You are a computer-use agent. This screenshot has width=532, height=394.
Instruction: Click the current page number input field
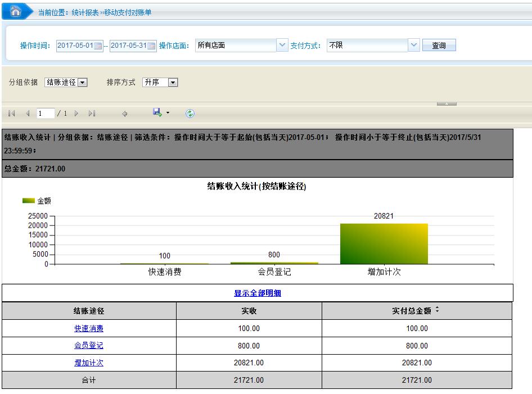point(45,114)
